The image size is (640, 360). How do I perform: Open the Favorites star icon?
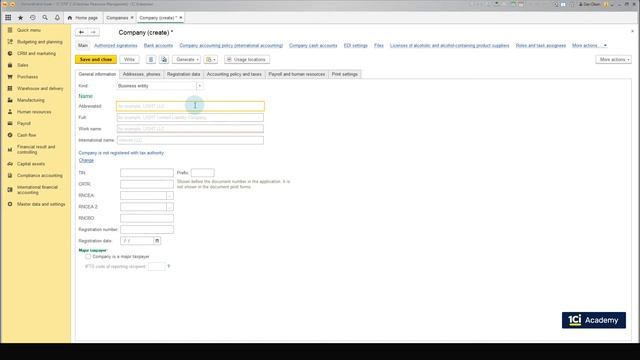coord(20,18)
